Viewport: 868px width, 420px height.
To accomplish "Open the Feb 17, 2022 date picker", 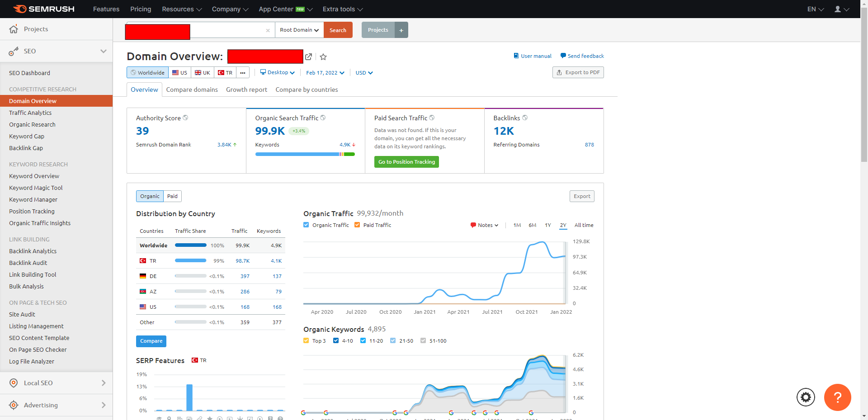I will pyautogui.click(x=325, y=73).
